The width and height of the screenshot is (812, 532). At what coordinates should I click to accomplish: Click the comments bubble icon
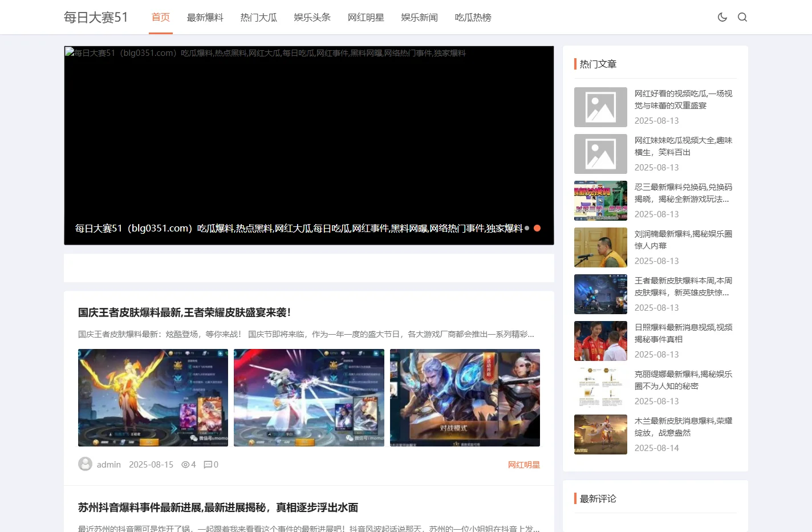(208, 465)
